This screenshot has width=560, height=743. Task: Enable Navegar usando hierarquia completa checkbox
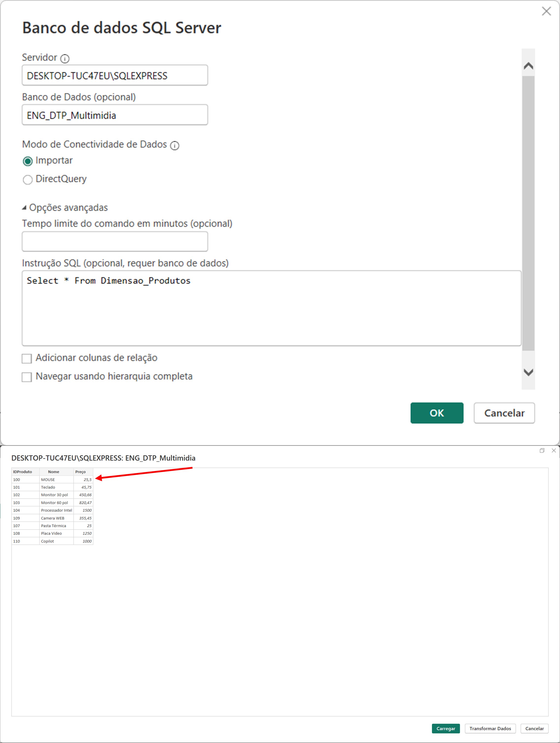[x=27, y=377]
